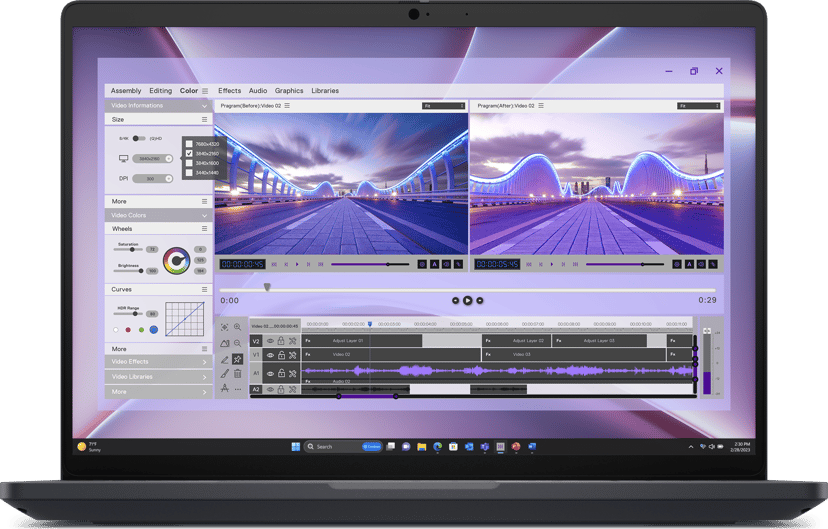Click the play button under Before preview
The width and height of the screenshot is (828, 529).
(x=297, y=264)
